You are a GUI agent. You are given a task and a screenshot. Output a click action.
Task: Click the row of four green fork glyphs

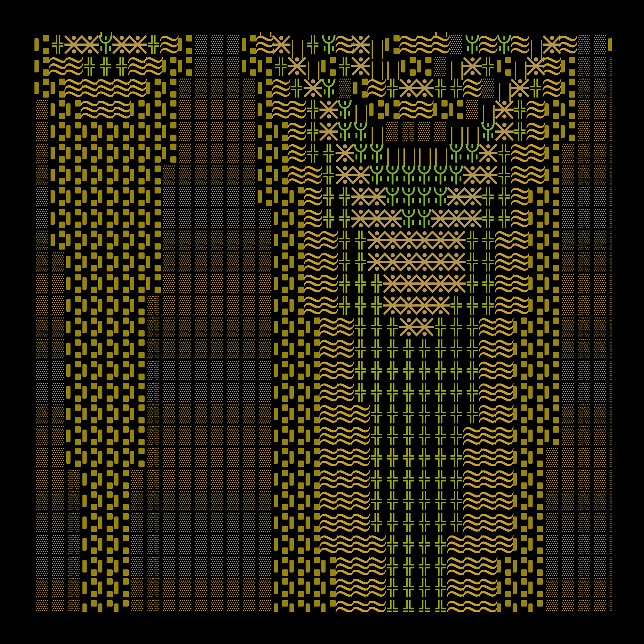click(x=416, y=197)
